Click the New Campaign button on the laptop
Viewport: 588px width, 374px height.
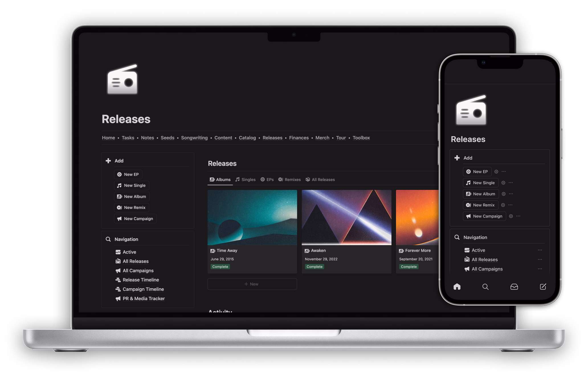[x=135, y=219]
